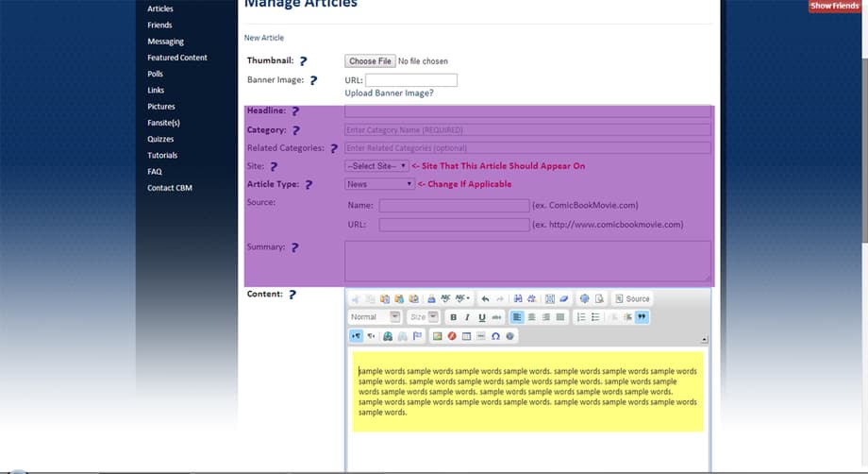Insert a bulleted list
Screen dimensions: 868x474
pos(595,317)
